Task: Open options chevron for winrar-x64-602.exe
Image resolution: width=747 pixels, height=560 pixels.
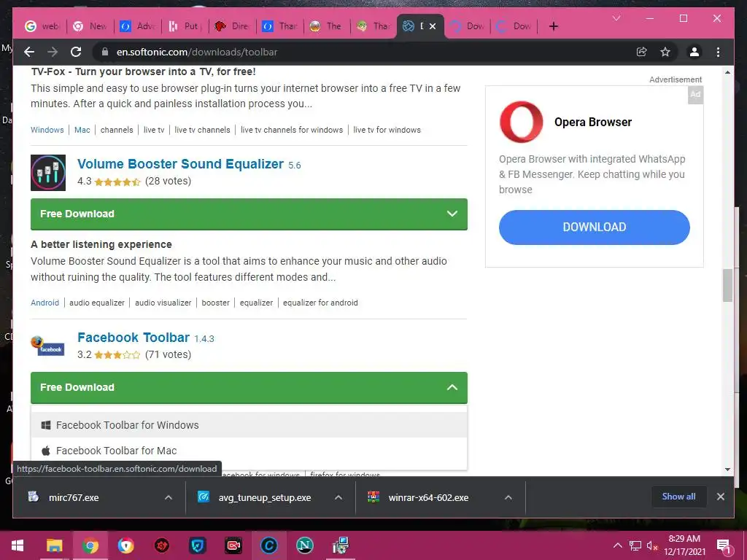Action: tap(508, 497)
